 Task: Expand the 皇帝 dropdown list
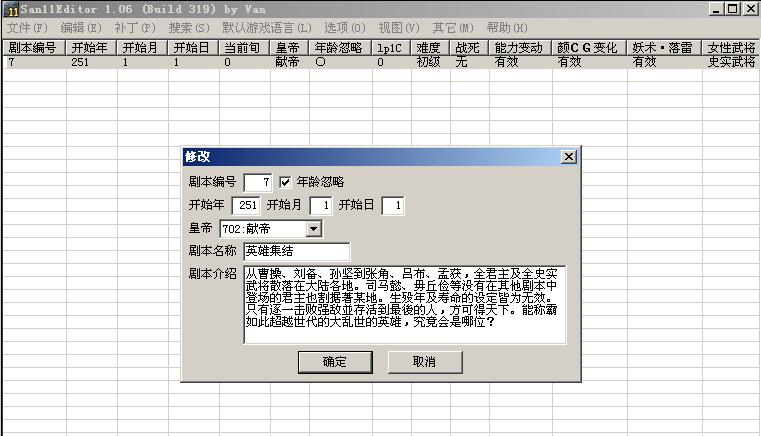coord(313,229)
